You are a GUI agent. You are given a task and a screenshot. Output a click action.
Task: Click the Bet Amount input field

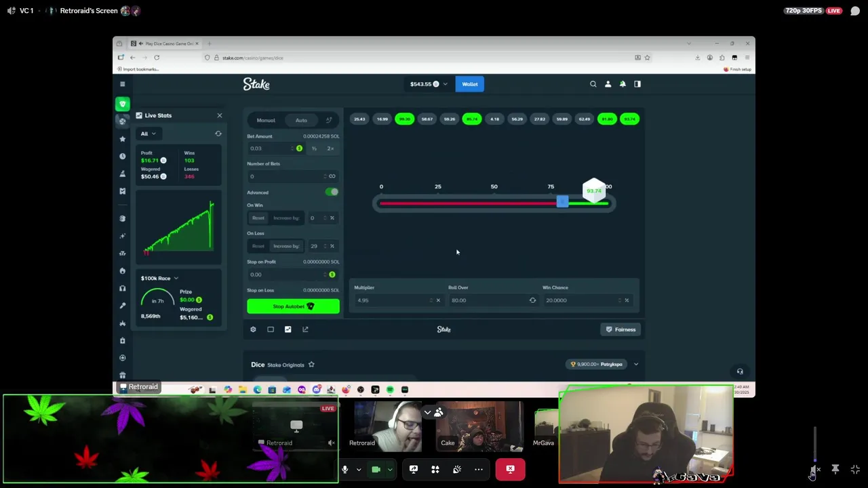(271, 148)
